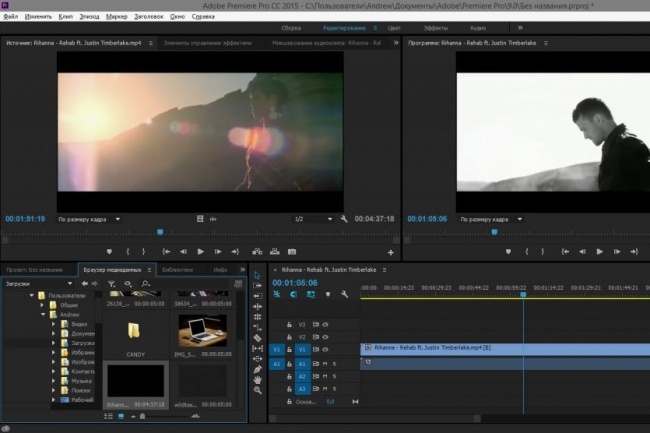Select the Slip tool

pos(257,348)
